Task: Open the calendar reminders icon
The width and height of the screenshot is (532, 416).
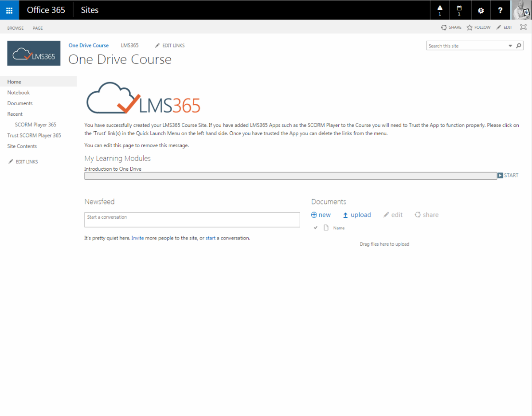Action: click(x=459, y=10)
